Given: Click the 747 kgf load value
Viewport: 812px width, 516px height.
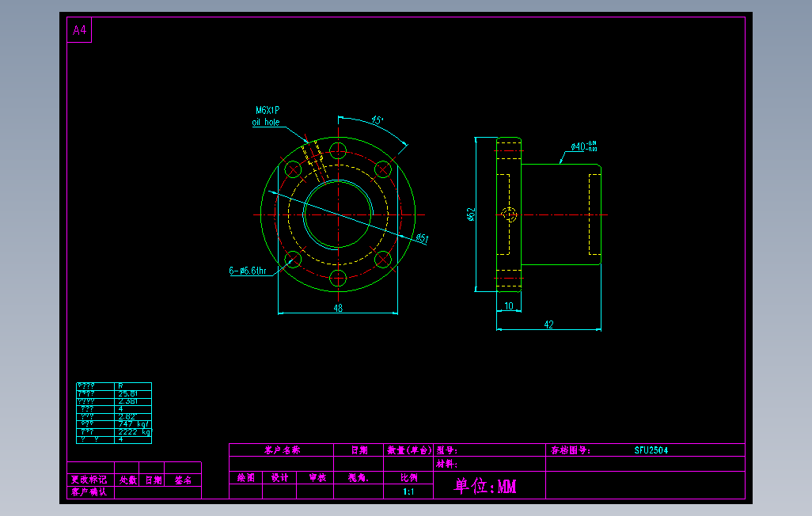Looking at the screenshot, I should point(133,423).
